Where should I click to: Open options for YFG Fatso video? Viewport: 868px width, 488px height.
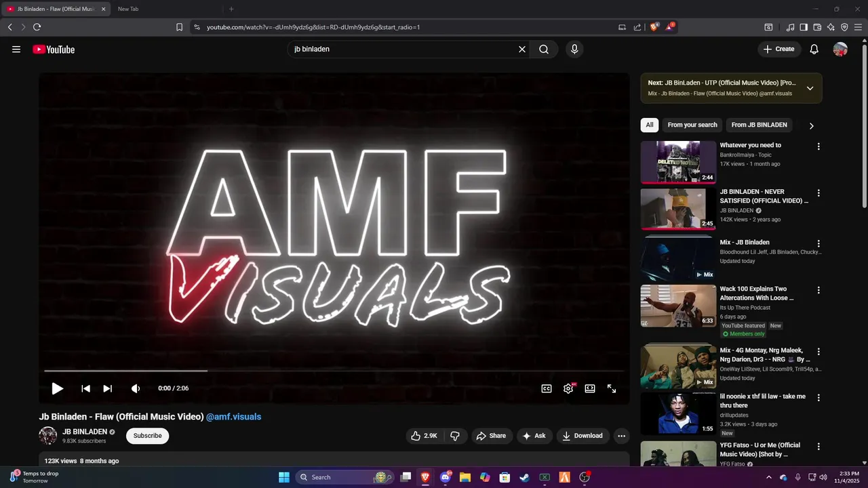[x=818, y=447]
